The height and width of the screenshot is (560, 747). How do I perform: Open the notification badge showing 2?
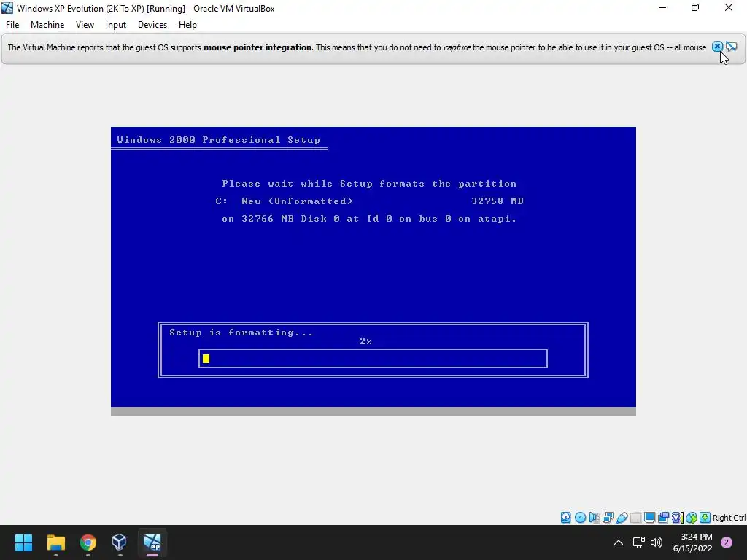pos(727,542)
